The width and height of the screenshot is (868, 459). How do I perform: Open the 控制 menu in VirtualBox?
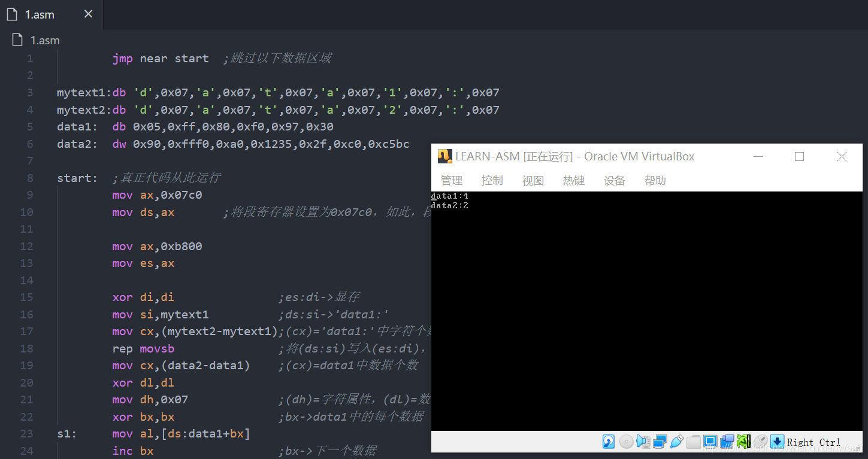[x=492, y=181]
